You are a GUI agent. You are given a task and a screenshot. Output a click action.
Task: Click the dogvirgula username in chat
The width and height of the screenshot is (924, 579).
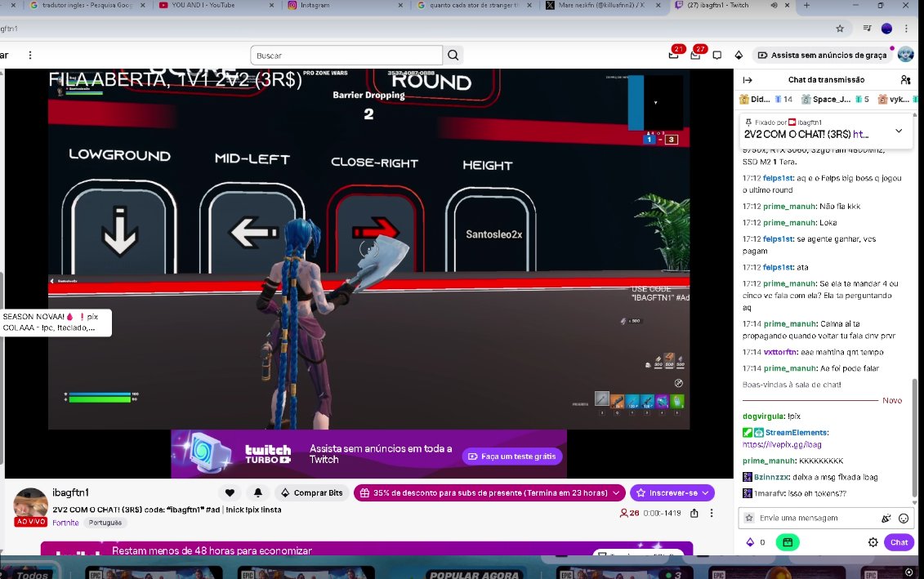pyautogui.click(x=762, y=416)
